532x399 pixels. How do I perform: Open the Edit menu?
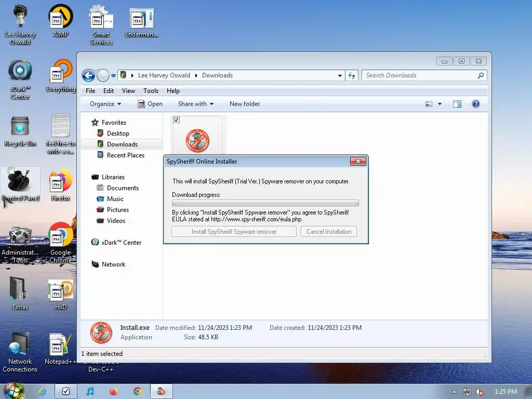109,91
